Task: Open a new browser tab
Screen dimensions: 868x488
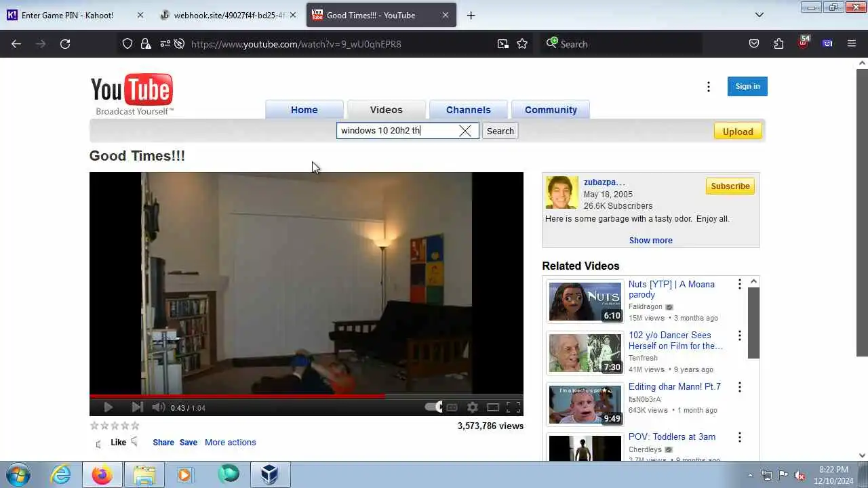Action: coord(471,15)
